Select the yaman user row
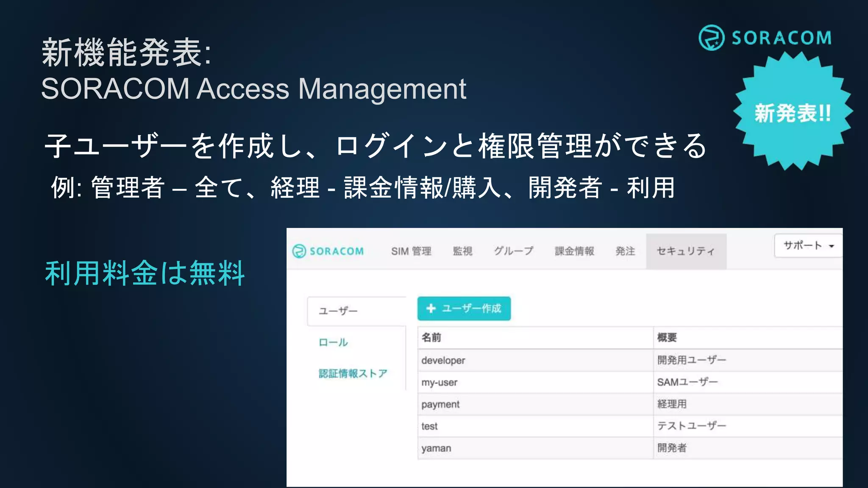This screenshot has height=488, width=868. point(630,448)
